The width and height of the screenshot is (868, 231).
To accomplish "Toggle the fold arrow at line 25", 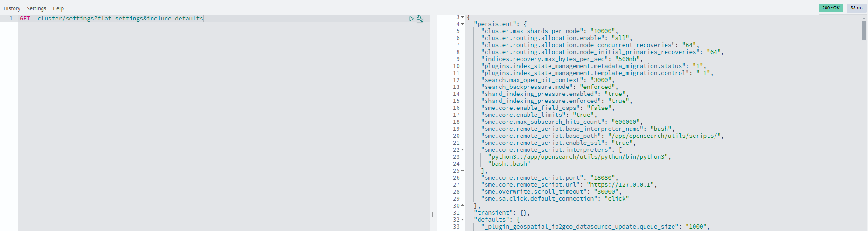I will point(463,171).
